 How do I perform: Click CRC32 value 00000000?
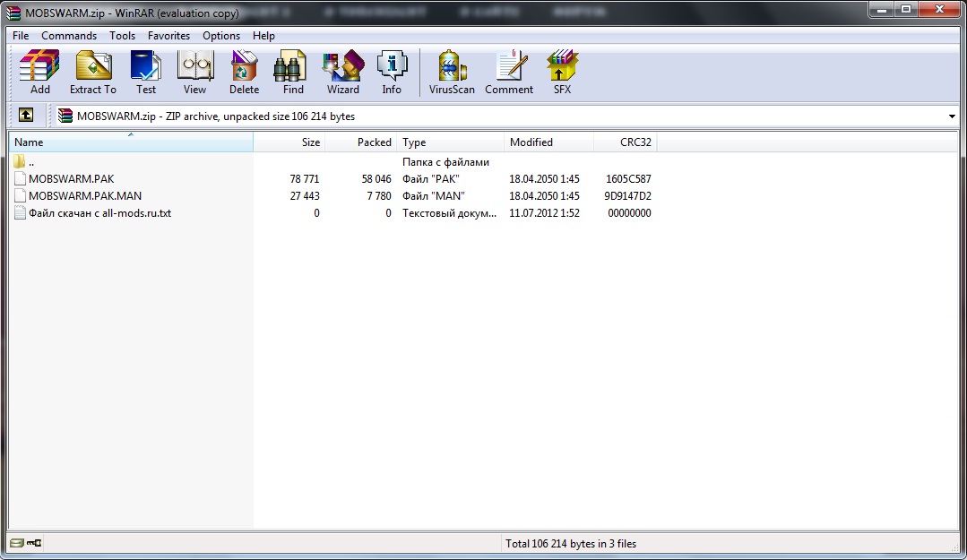coord(629,213)
